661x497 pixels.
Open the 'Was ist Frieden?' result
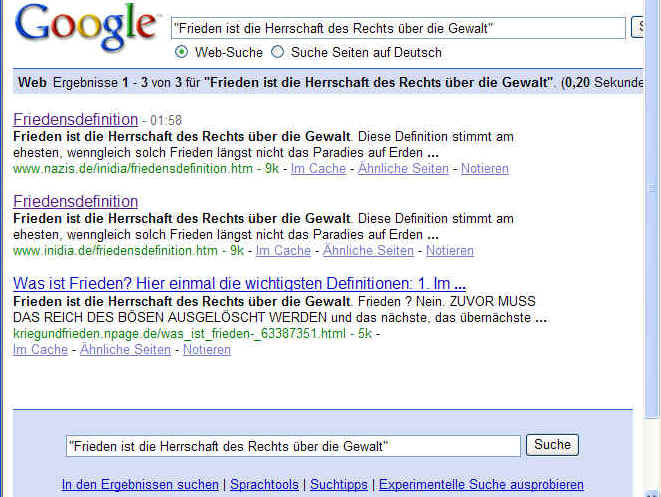[239, 284]
